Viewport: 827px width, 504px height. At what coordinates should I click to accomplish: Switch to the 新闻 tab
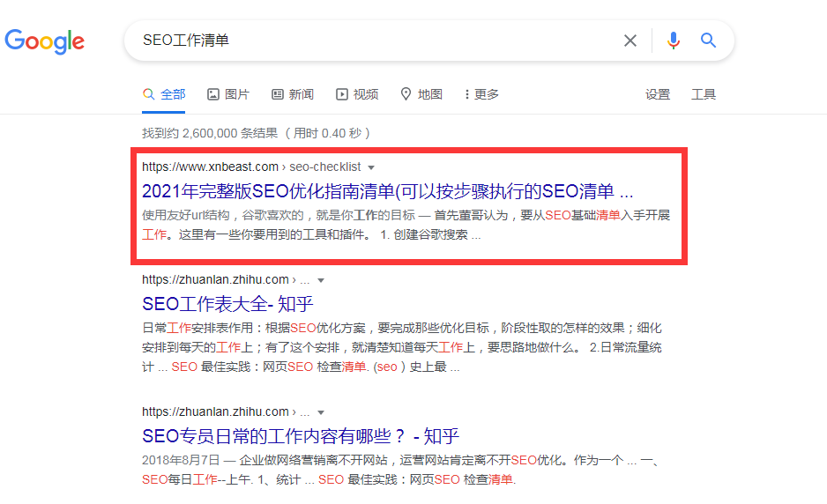point(292,94)
